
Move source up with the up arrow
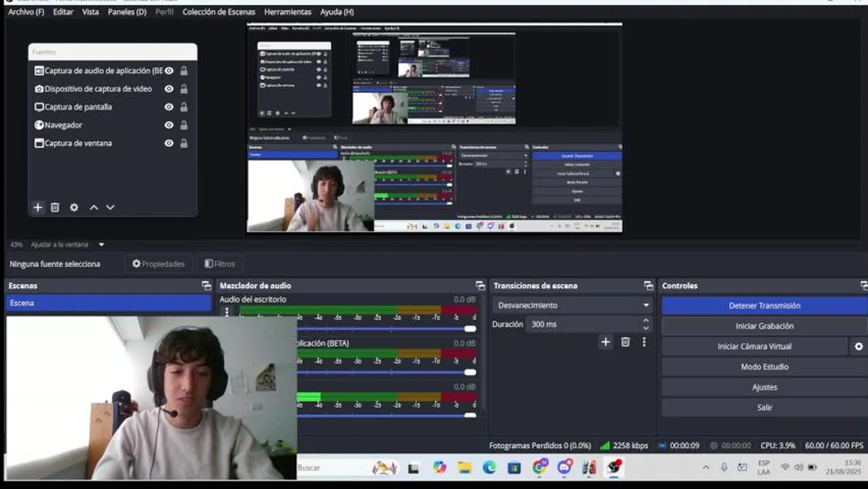(x=94, y=207)
